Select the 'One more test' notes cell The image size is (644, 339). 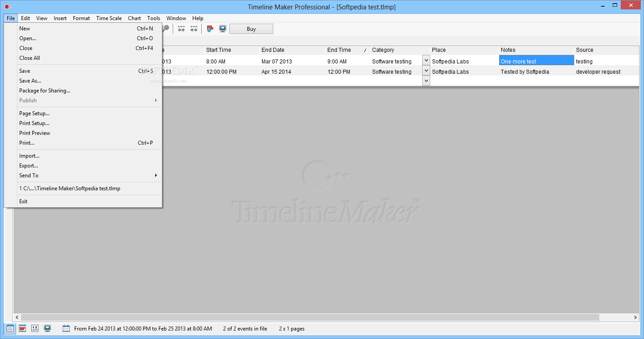(x=536, y=61)
